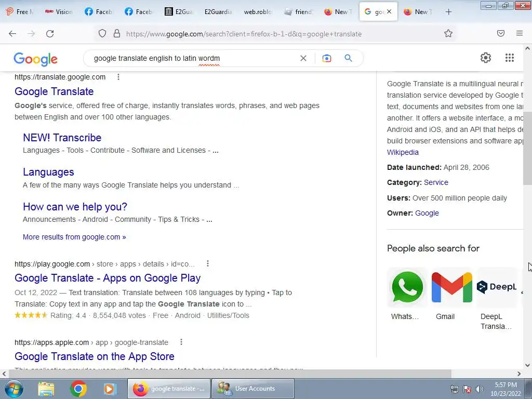
Task: Switch to the Free M Pinterest tab
Action: 20,12
